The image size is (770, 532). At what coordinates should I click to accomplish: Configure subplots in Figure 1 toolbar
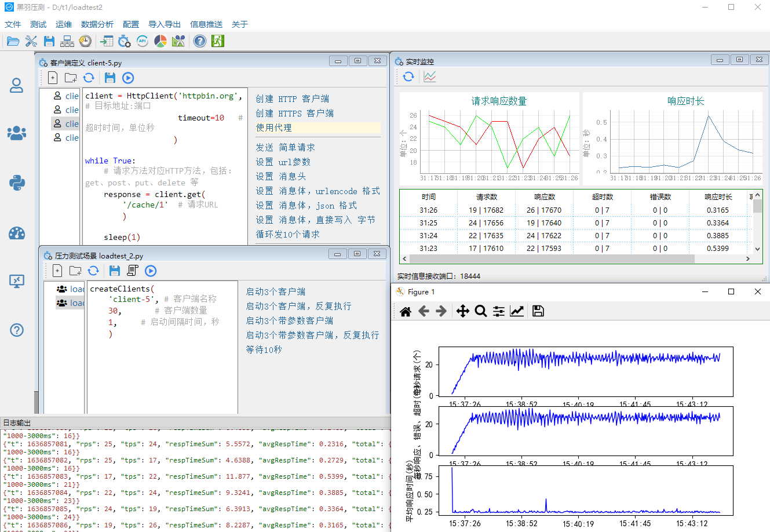(x=499, y=312)
